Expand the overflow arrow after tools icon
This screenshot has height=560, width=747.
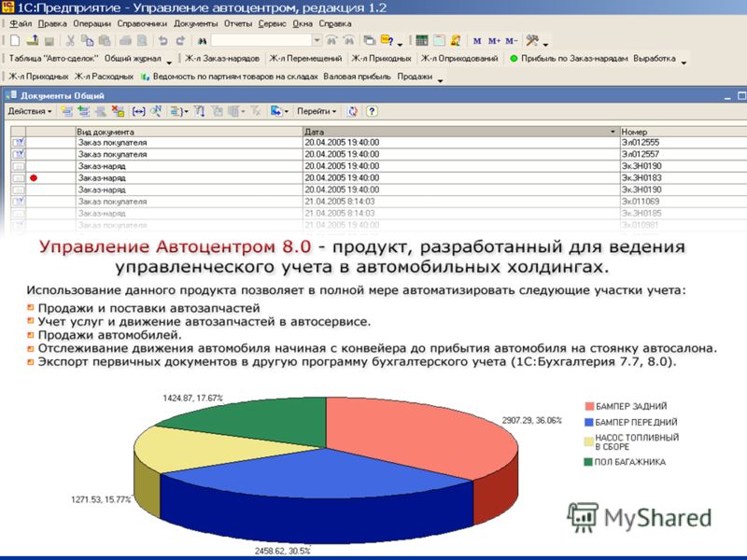546,44
